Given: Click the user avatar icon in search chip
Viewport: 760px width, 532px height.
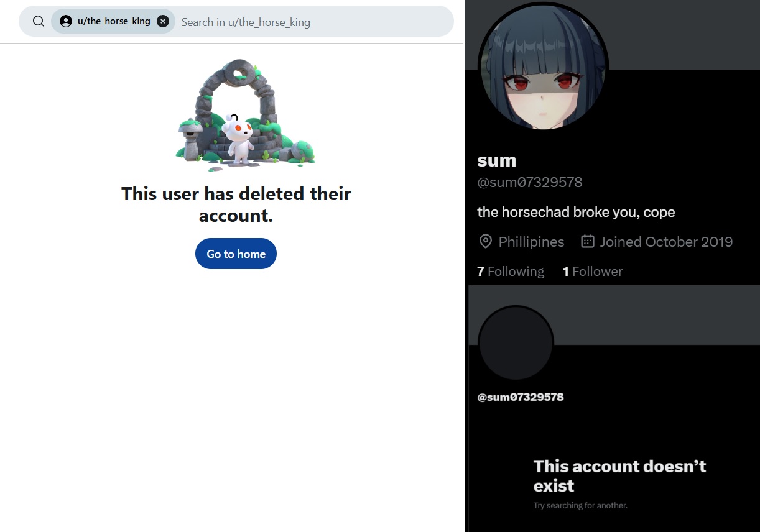Looking at the screenshot, I should point(66,21).
